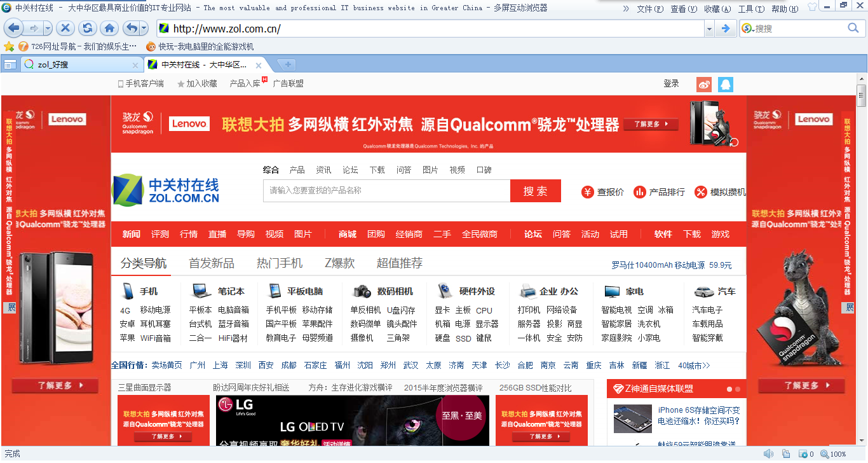Close the zol_好搜 tab
This screenshot has width=868, height=463.
(x=135, y=65)
